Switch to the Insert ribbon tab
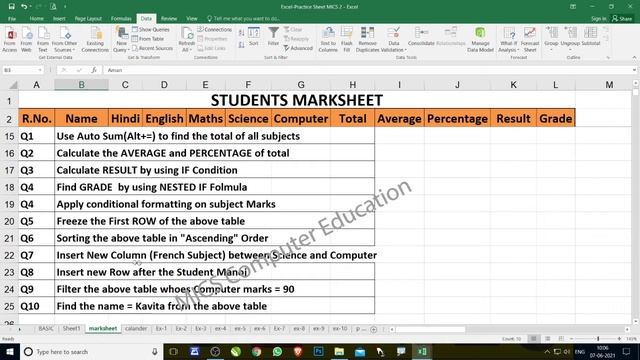The image size is (640, 360). click(59, 18)
